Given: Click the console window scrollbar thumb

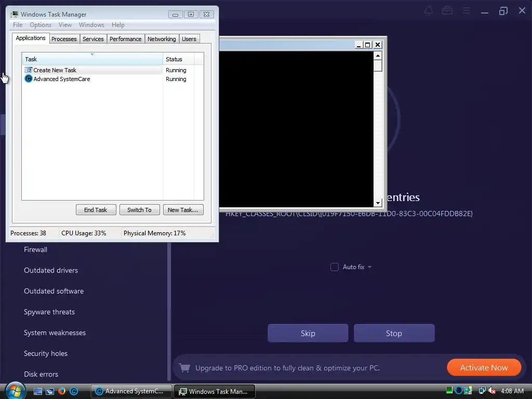Looking at the screenshot, I should pos(378,66).
